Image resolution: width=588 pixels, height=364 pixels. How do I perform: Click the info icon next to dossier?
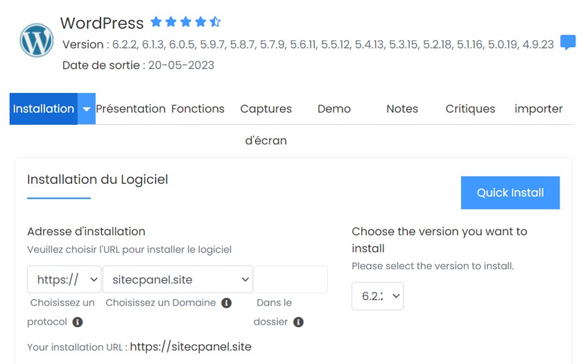click(x=298, y=322)
